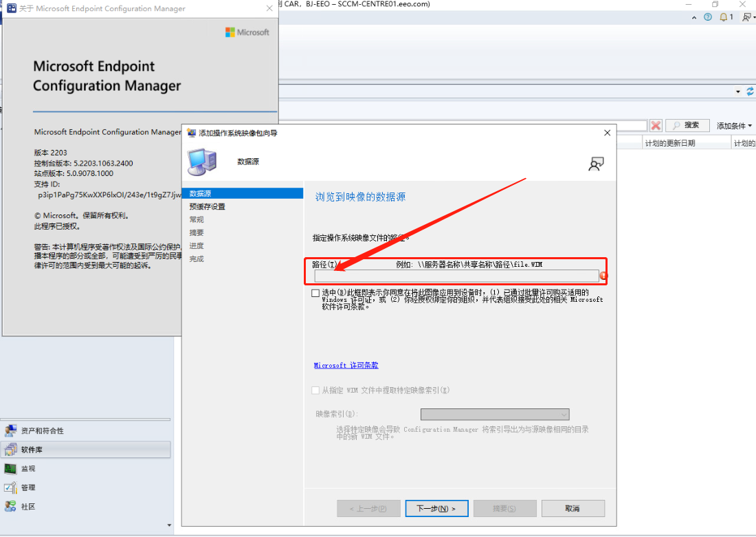Click the feedback person icon in console toolbar

(x=746, y=17)
